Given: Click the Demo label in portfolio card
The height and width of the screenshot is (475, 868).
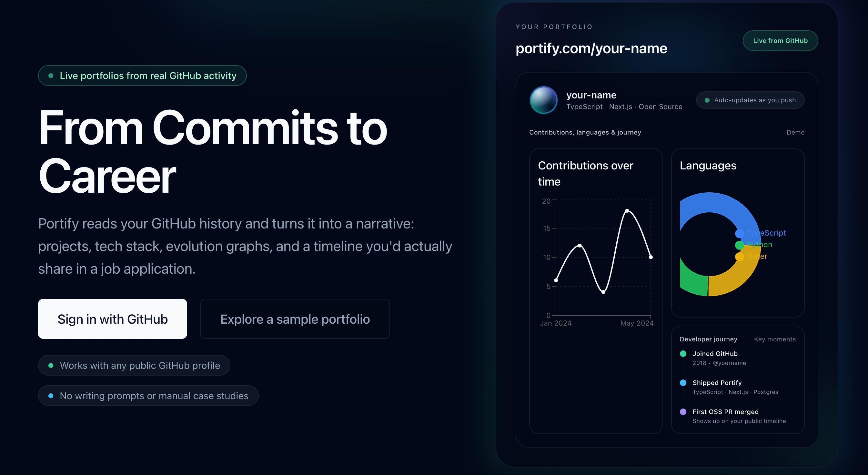Looking at the screenshot, I should click(795, 132).
